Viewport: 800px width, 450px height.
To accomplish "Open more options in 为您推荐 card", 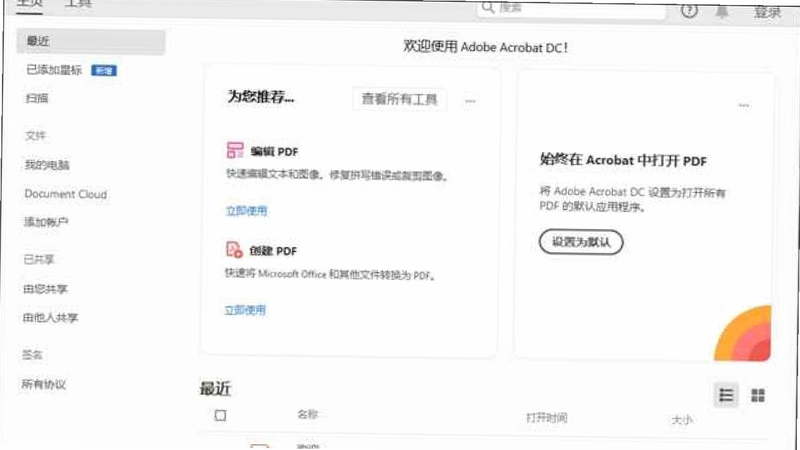I will (470, 101).
